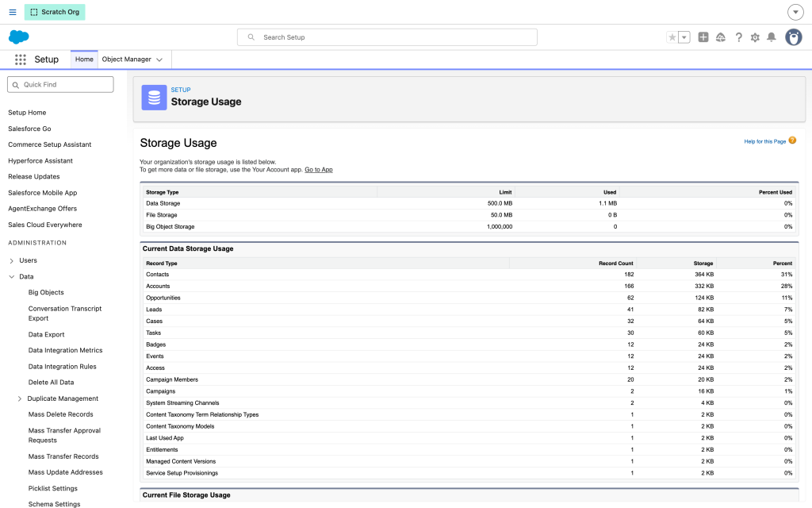The width and height of the screenshot is (812, 508).
Task: Open Commerce Setup Assistant
Action: pyautogui.click(x=50, y=144)
